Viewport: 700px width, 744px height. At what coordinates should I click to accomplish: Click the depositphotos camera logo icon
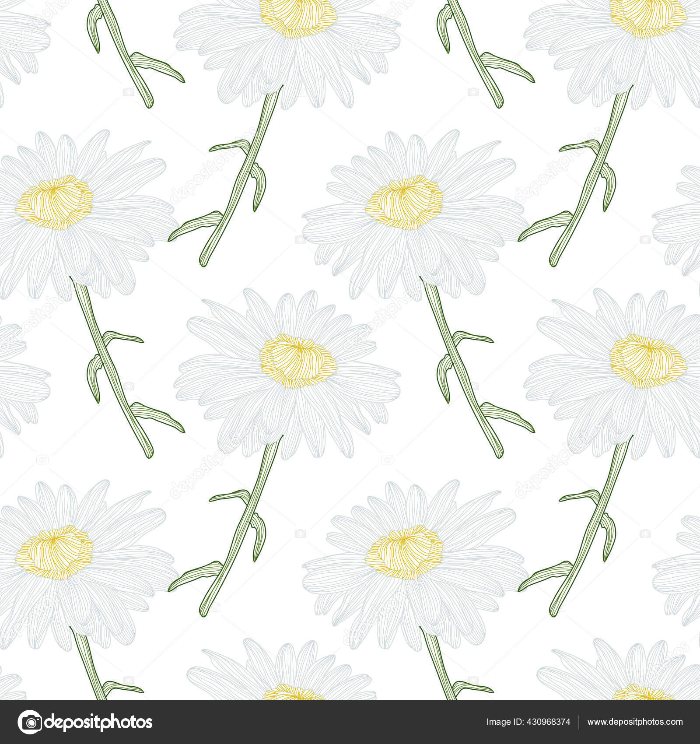pyautogui.click(x=29, y=722)
